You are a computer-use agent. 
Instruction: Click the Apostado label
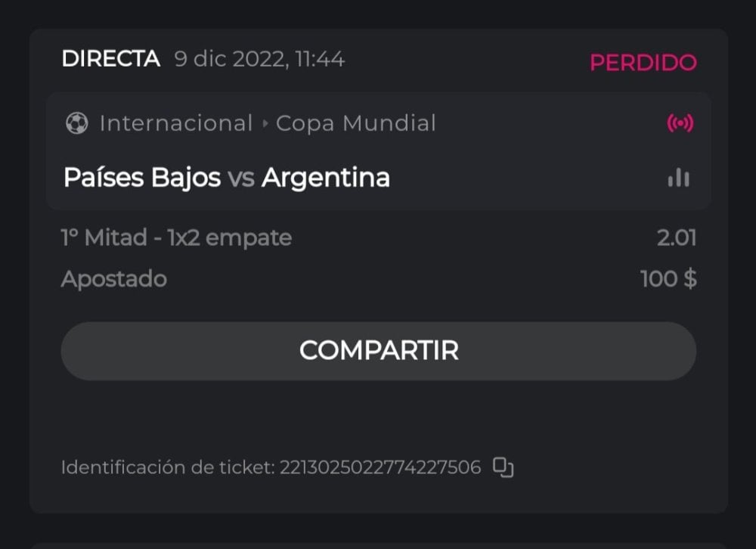[x=113, y=279]
